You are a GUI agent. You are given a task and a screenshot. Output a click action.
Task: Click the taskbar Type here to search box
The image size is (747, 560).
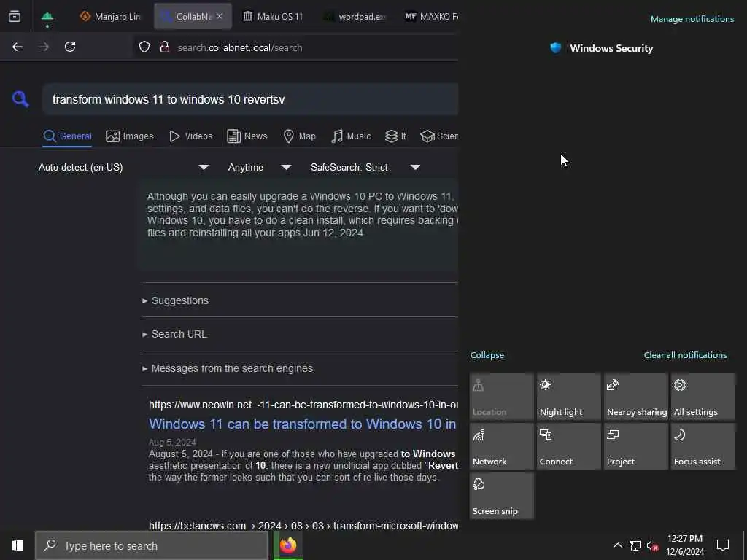(152, 545)
